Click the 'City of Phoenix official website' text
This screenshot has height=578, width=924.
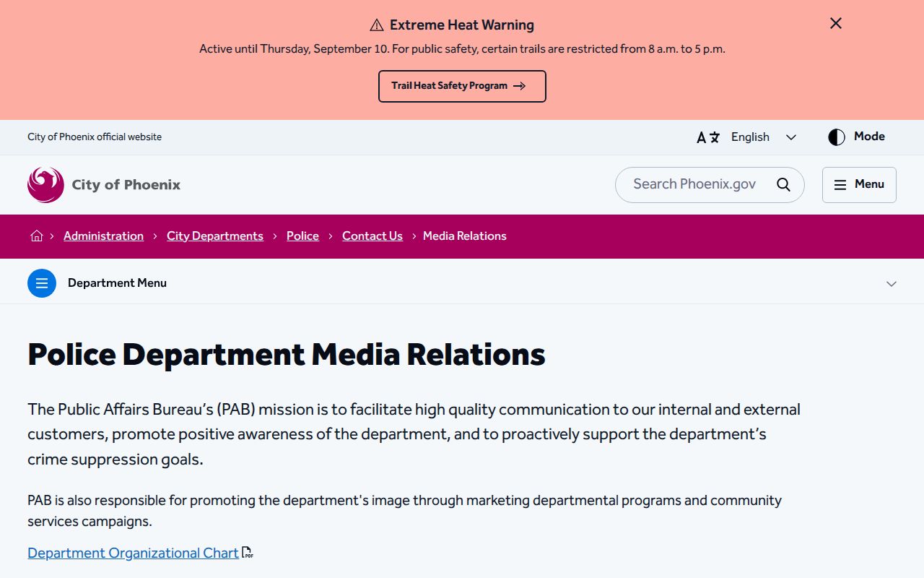[x=95, y=137]
